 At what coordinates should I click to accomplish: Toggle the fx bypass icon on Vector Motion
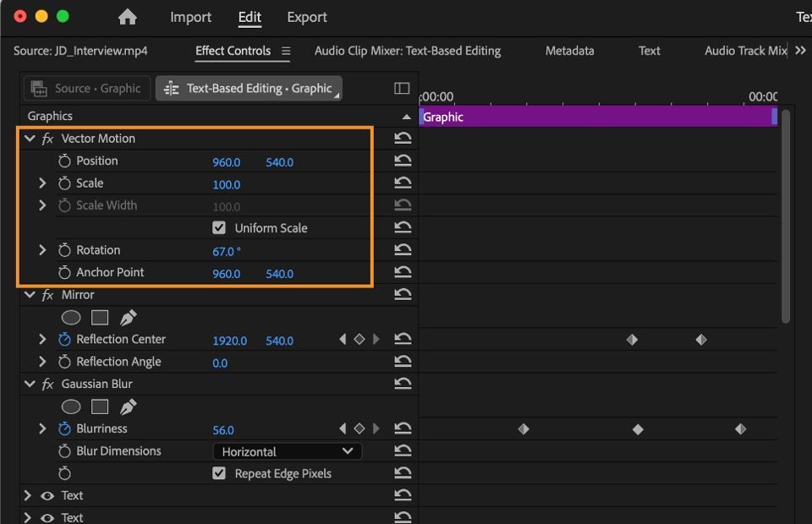pyautogui.click(x=47, y=138)
